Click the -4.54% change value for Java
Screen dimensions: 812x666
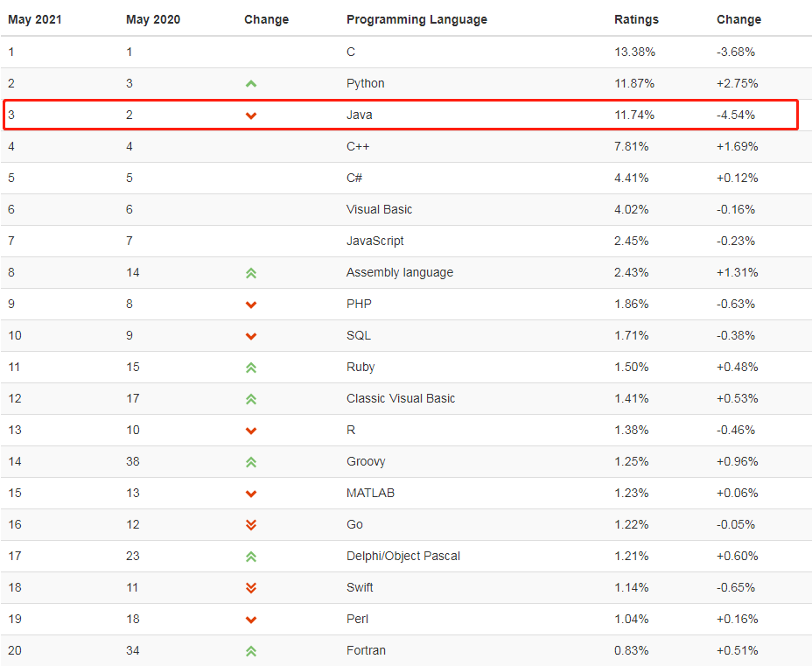(x=735, y=115)
